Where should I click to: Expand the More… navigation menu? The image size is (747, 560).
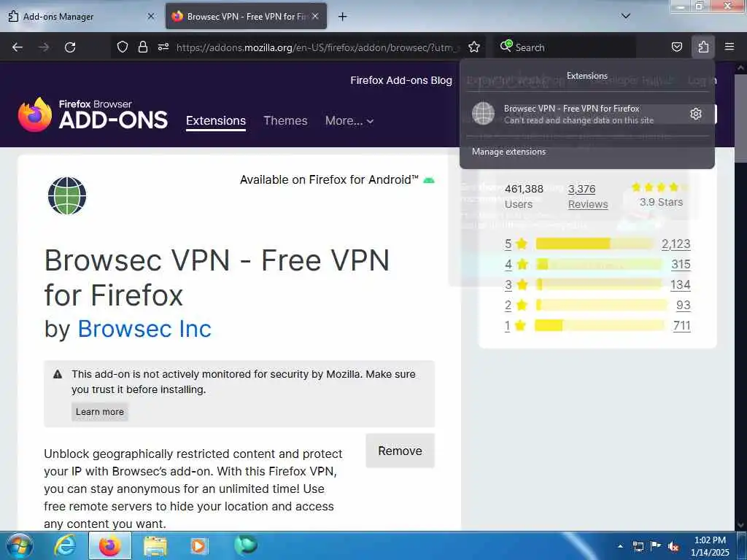pos(349,121)
